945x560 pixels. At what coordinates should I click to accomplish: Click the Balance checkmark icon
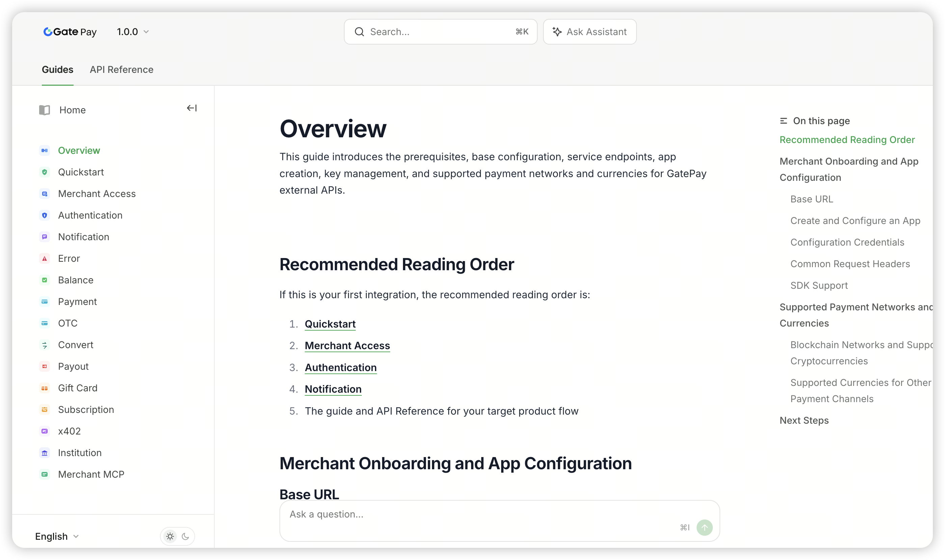[x=45, y=280]
